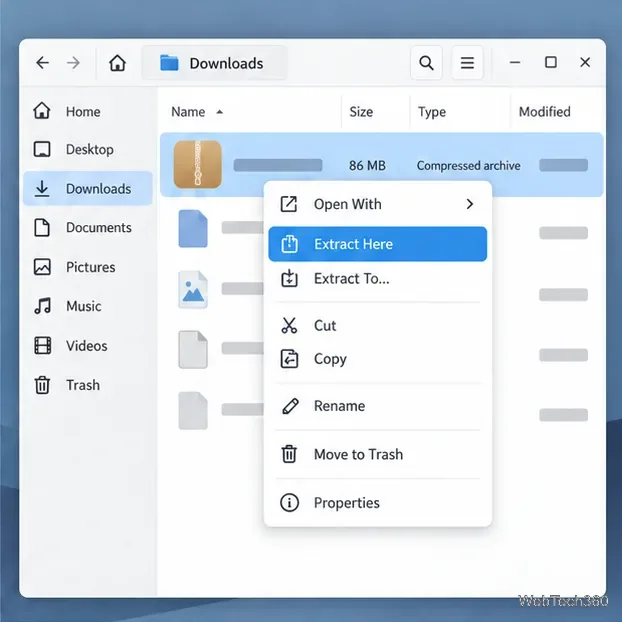
Task: Select the blue document file icon
Action: [193, 228]
